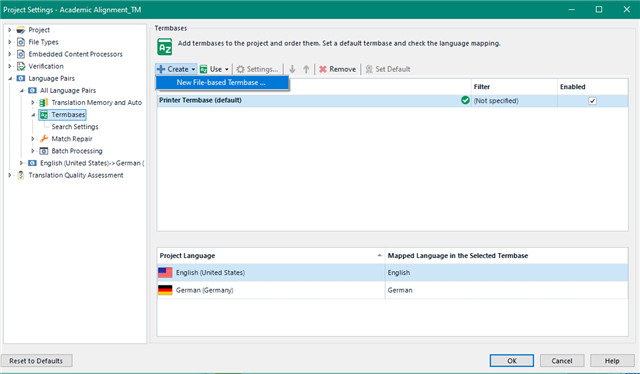Click Reset to Defaults button
640x374 pixels.
36,361
